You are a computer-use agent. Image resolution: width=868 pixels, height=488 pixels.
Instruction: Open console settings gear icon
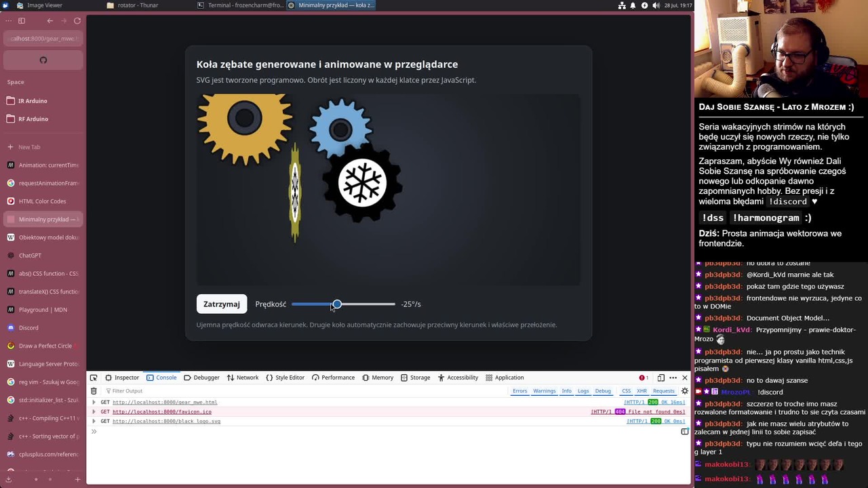[x=684, y=391]
